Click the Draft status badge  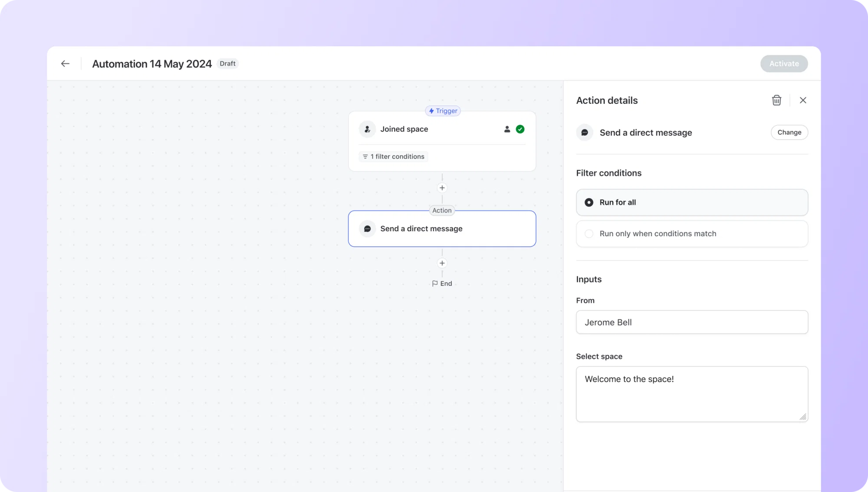click(x=227, y=64)
